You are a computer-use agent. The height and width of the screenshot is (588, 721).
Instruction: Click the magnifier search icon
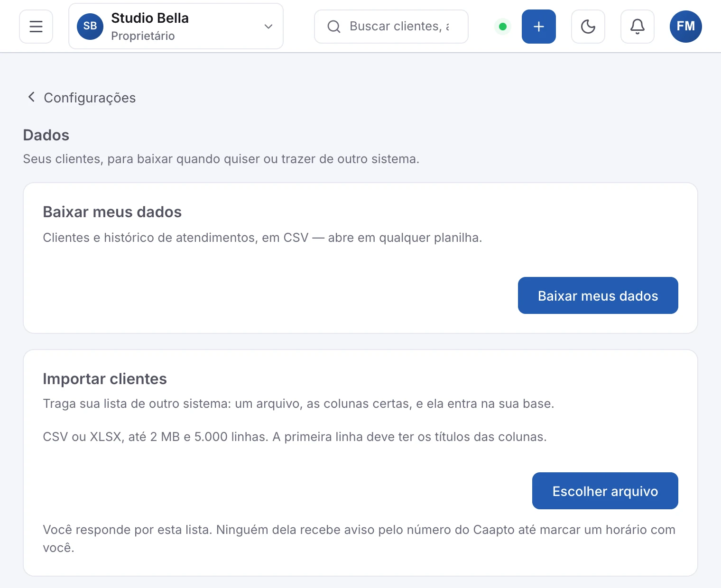334,27
